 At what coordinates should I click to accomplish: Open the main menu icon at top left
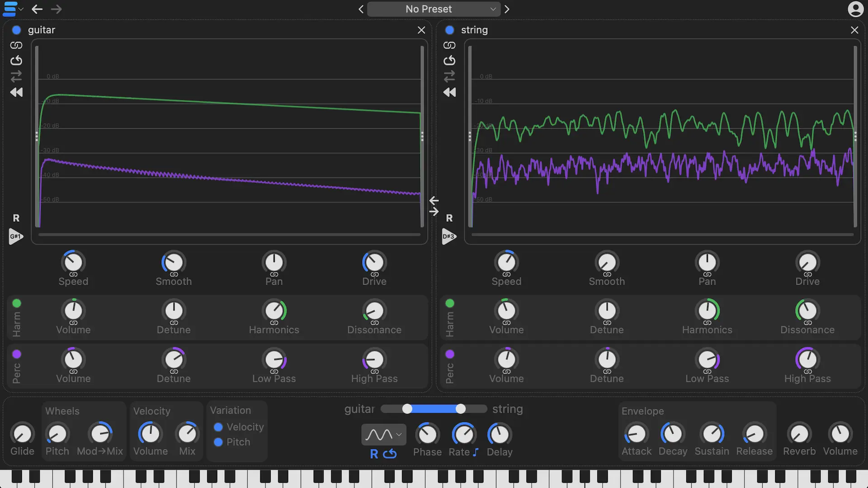coord(10,9)
